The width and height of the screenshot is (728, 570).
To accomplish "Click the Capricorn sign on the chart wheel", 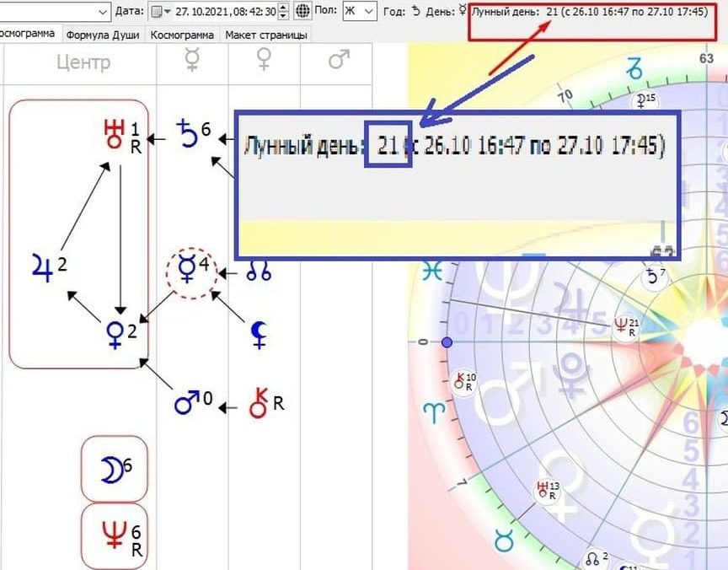I will tap(634, 67).
